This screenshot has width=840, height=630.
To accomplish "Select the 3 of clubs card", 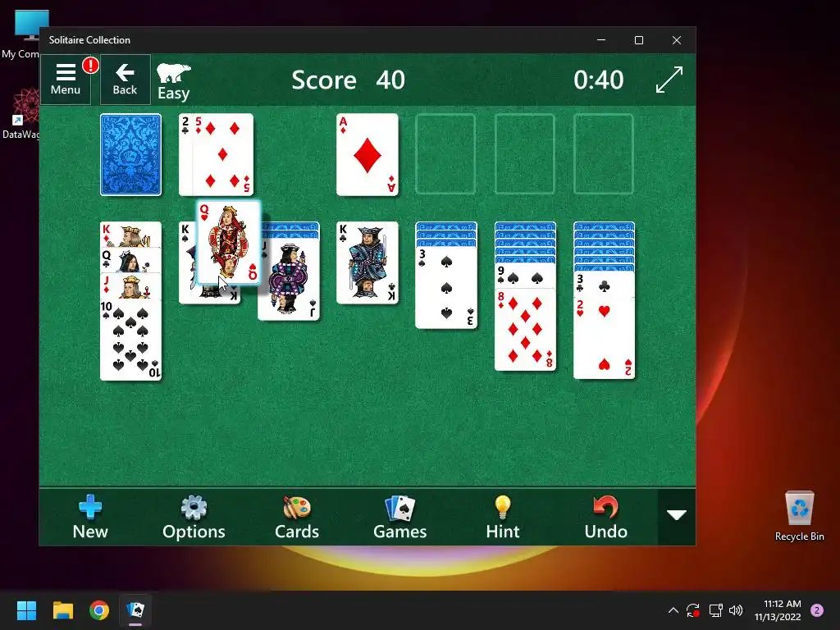I will pyautogui.click(x=604, y=283).
